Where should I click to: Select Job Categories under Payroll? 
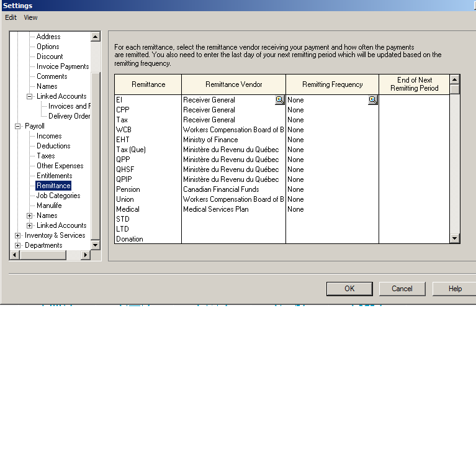[x=58, y=196]
